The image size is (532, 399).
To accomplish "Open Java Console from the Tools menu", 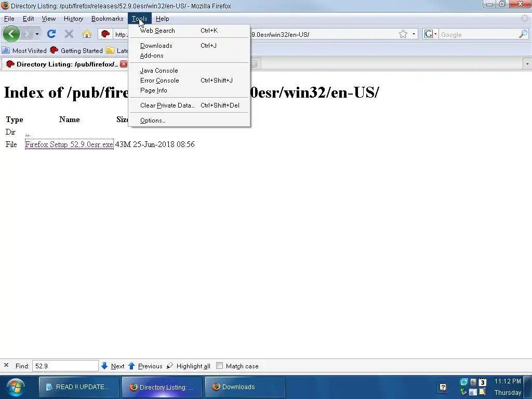I will [189, 71].
